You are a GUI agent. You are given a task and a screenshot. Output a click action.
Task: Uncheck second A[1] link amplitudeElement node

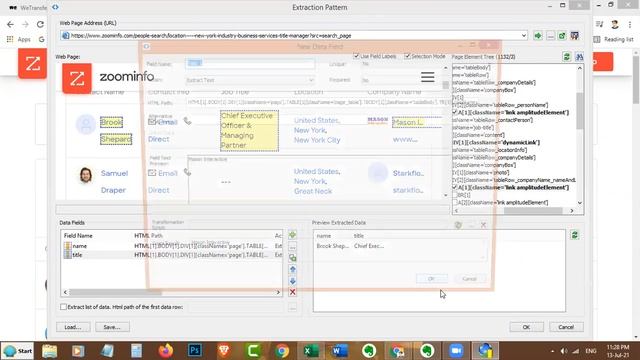[455, 187]
